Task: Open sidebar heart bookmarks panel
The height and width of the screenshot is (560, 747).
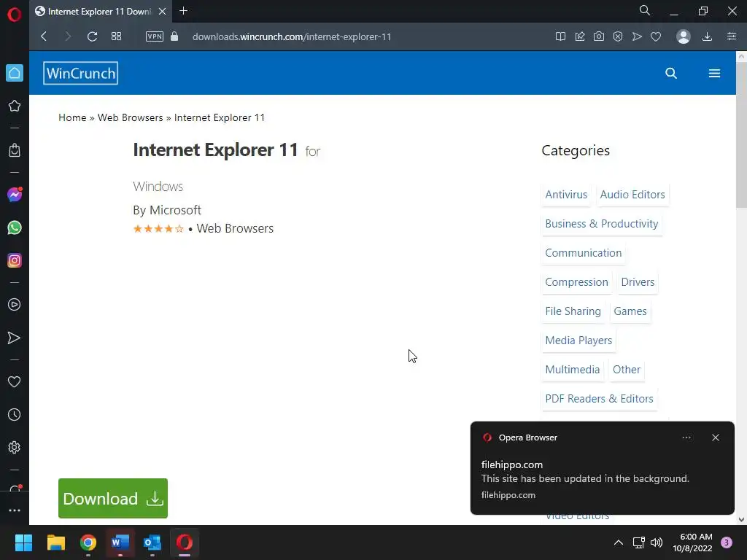Action: (x=15, y=382)
